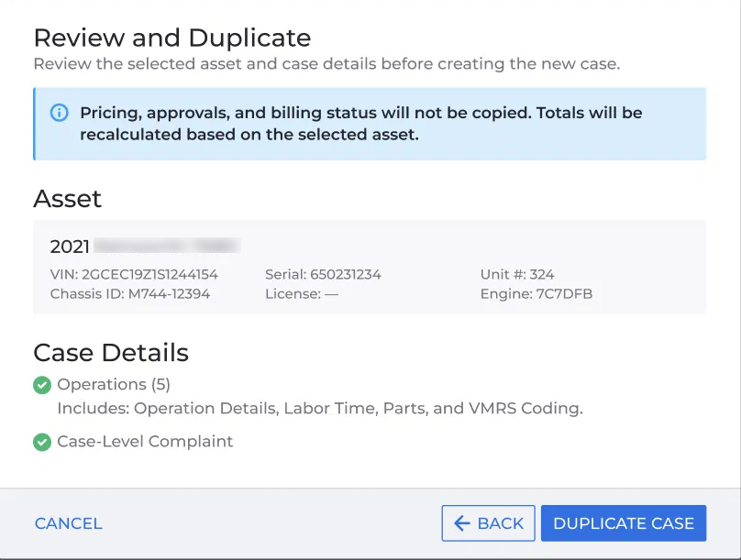Click the left arrow icon in Back button
This screenshot has width=741, height=560.
coord(461,523)
